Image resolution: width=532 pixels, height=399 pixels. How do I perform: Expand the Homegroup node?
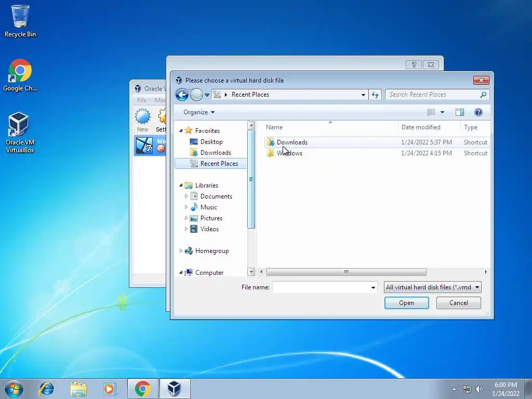181,251
